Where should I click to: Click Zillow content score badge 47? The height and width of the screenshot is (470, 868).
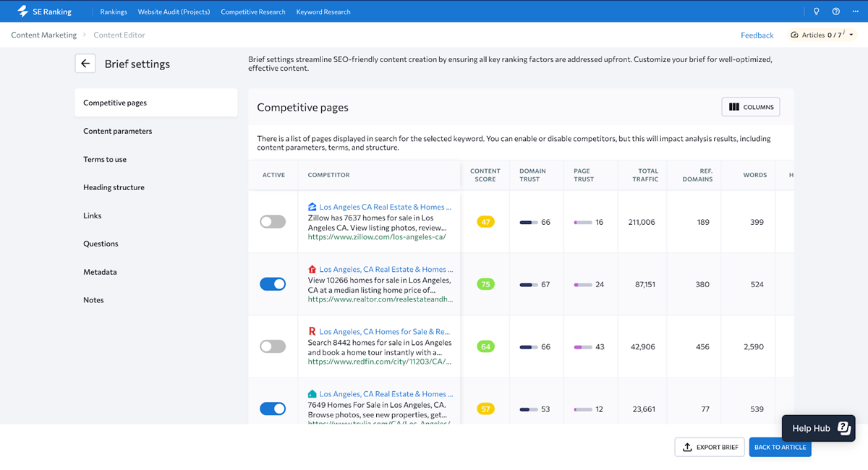(485, 222)
